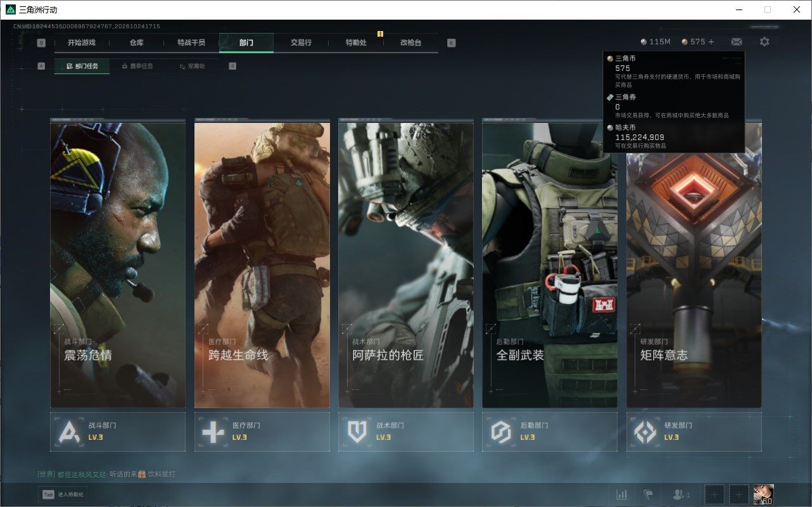Viewport: 812px width, 507px height.
Task: Select the 军需处 sub-tab
Action: point(192,66)
